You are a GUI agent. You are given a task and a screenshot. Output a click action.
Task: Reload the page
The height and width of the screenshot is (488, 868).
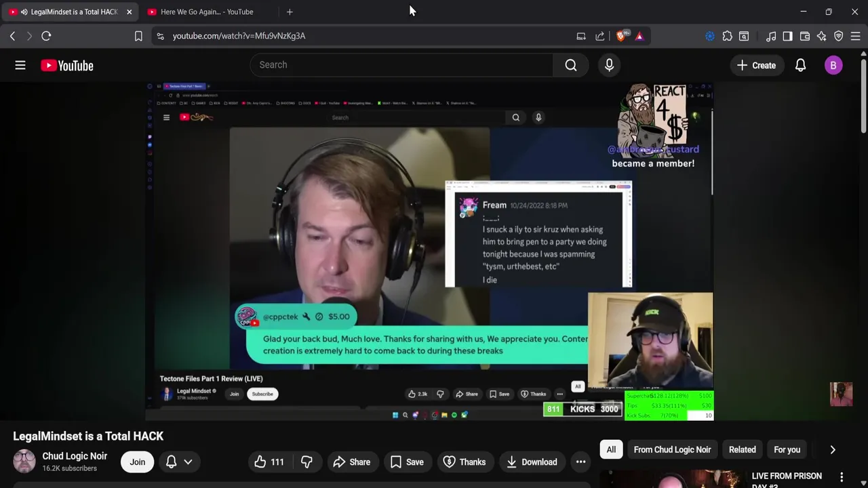click(x=46, y=36)
